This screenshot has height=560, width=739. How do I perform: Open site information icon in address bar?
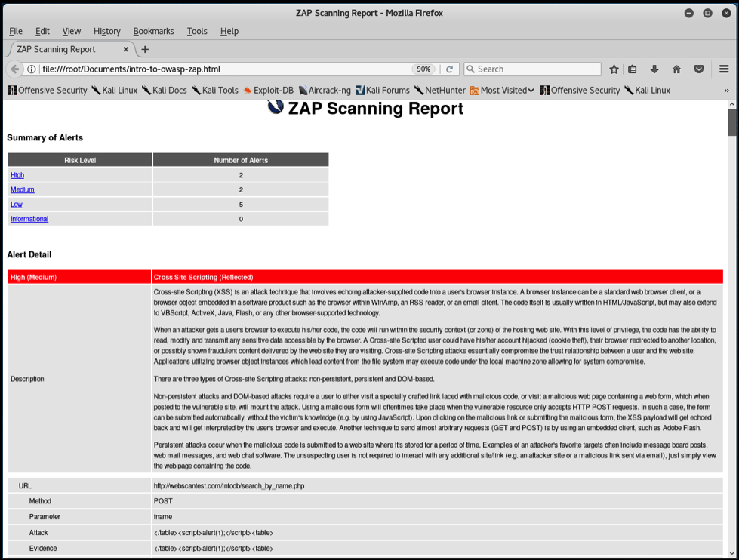coord(32,69)
